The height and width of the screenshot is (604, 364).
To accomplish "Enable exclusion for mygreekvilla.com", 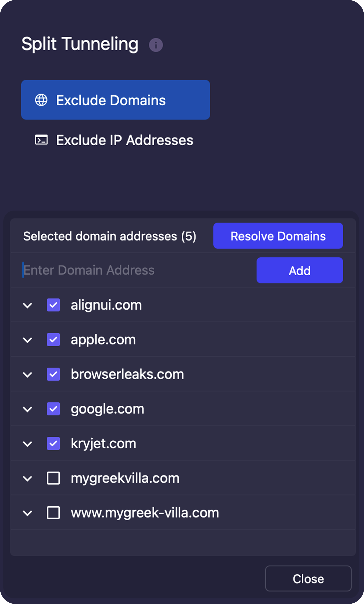I will (53, 478).
